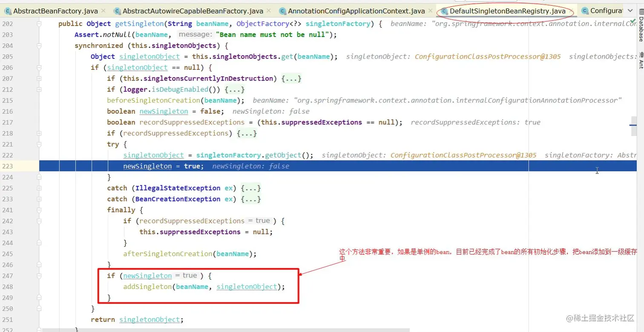Viewport: 644px width, 332px height.
Task: Click the class icon on DefaultSingletonBeanRegistry.java tab
Action: (x=445, y=11)
